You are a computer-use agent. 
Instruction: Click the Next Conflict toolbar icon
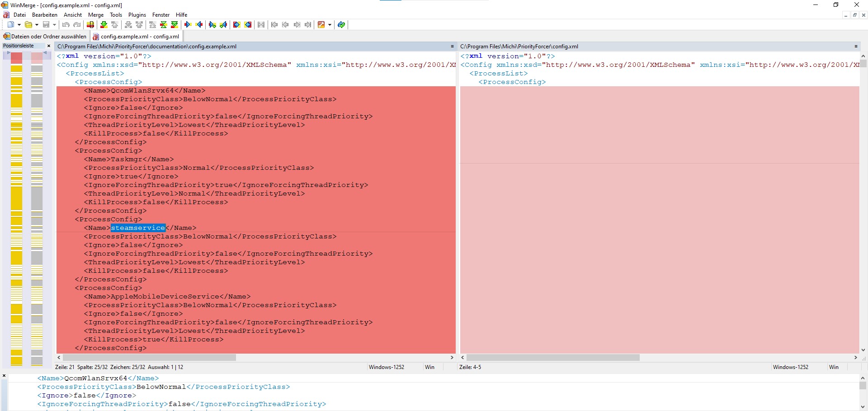128,25
